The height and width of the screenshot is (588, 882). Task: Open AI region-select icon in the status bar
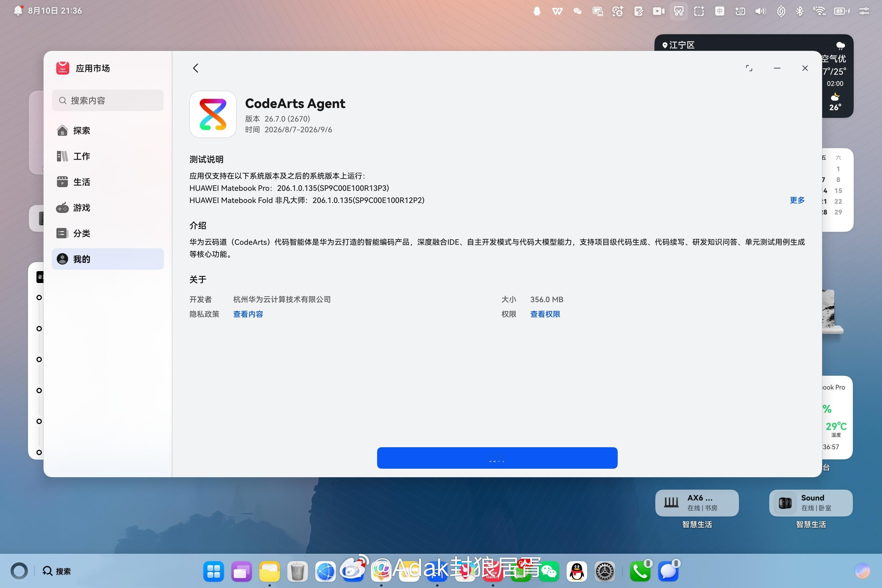click(x=699, y=11)
